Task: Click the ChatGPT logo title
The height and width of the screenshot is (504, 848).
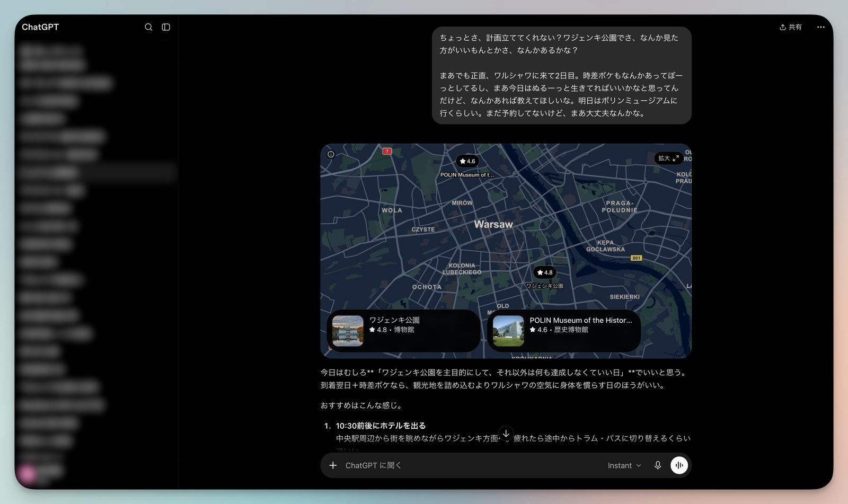Action: pos(40,27)
